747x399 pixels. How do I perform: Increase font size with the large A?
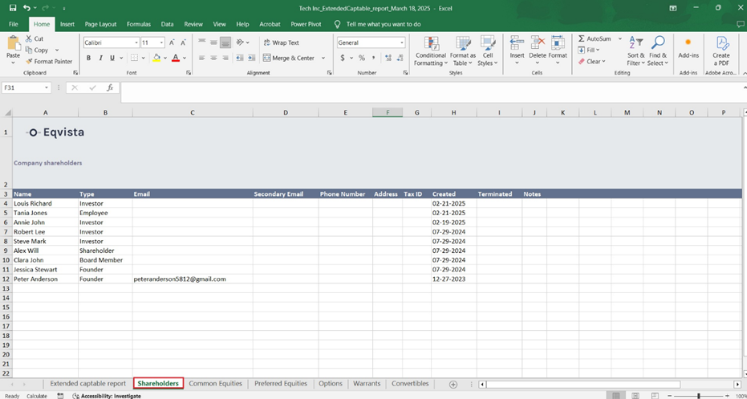point(172,43)
